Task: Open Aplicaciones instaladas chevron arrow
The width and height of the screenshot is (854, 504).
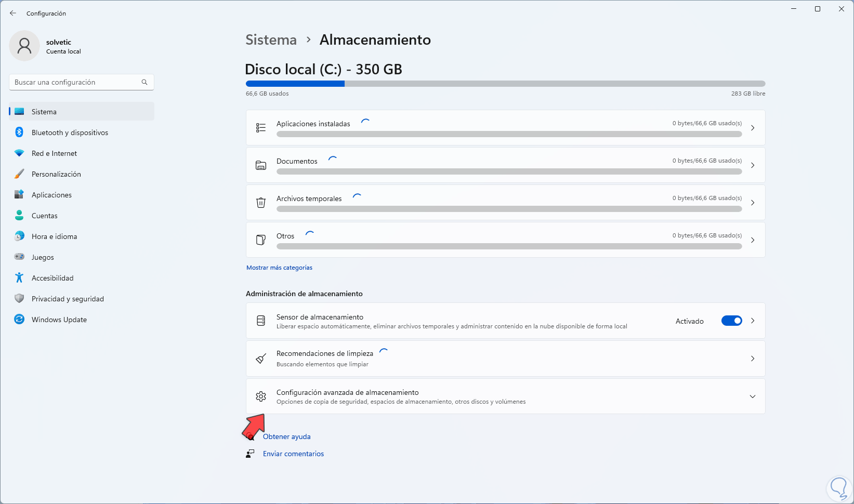Action: coord(752,128)
